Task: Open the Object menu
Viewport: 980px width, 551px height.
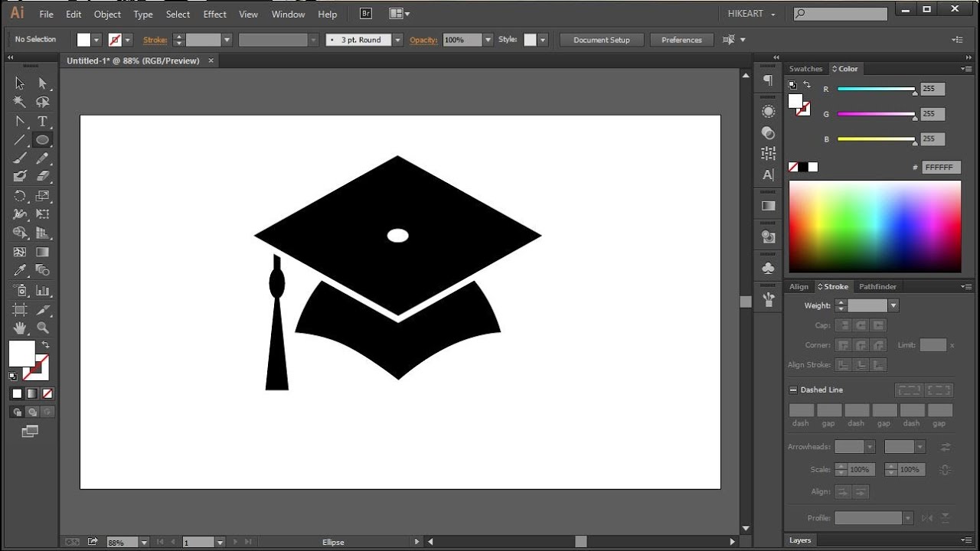Action: 107,14
